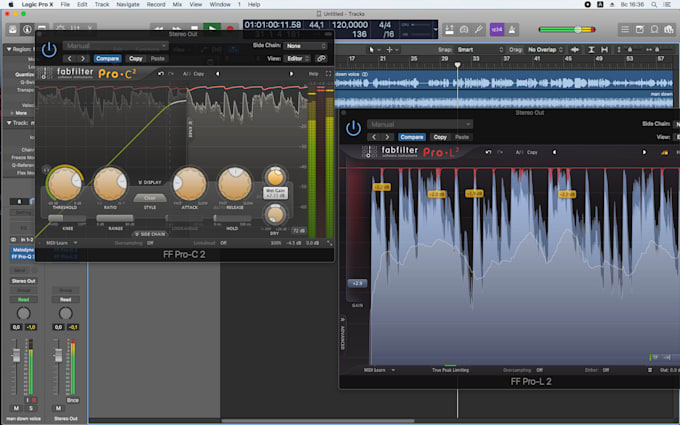Go to next preset in Pro-L 2 header
Image resolution: width=680 pixels, height=425 pixels.
point(387,137)
